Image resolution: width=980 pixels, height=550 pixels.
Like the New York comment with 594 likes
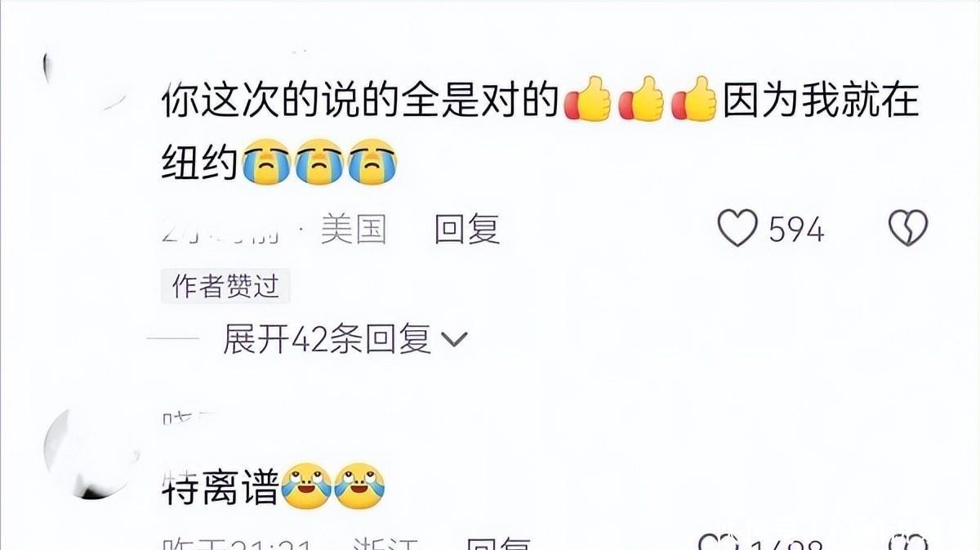point(737,229)
